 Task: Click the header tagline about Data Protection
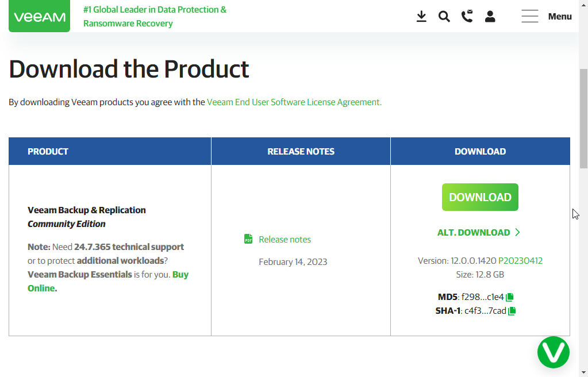click(155, 17)
